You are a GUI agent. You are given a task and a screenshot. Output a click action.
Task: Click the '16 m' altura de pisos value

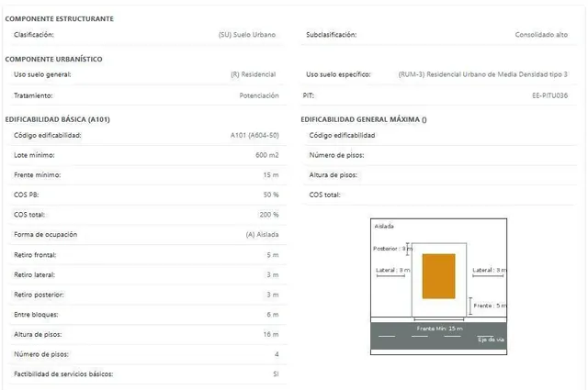point(271,335)
